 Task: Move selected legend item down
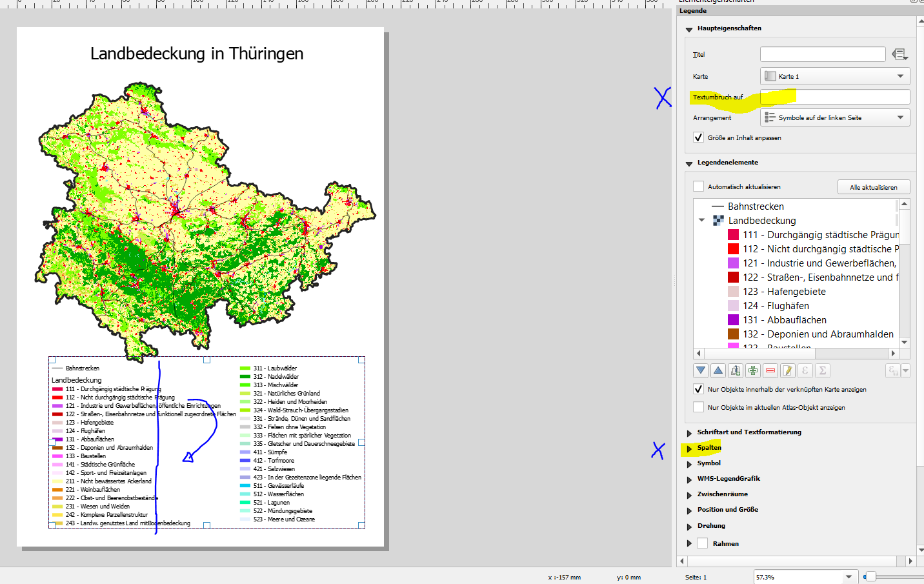point(701,370)
